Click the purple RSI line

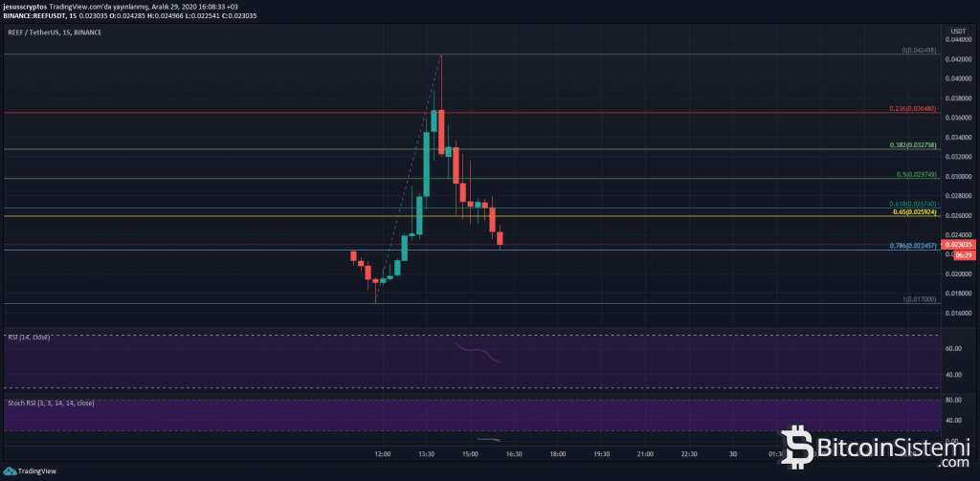477,351
